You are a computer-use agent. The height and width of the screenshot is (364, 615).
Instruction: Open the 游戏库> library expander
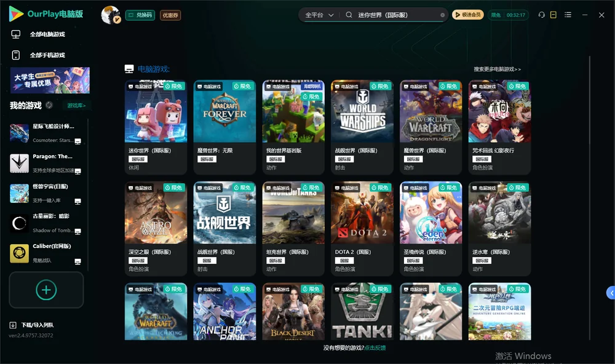(x=76, y=105)
